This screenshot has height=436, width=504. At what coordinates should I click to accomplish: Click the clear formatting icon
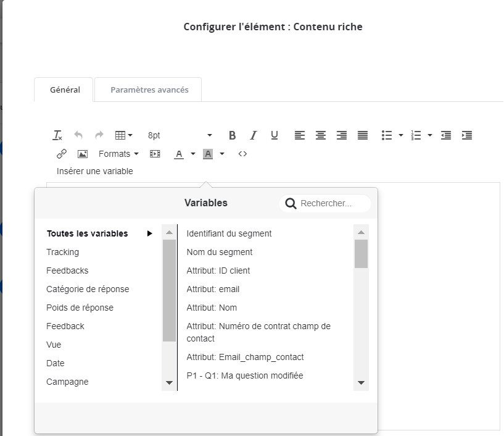[57, 135]
